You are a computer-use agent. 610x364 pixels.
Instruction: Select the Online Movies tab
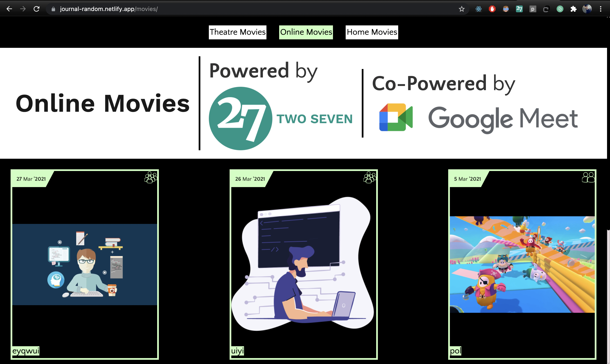(x=306, y=32)
